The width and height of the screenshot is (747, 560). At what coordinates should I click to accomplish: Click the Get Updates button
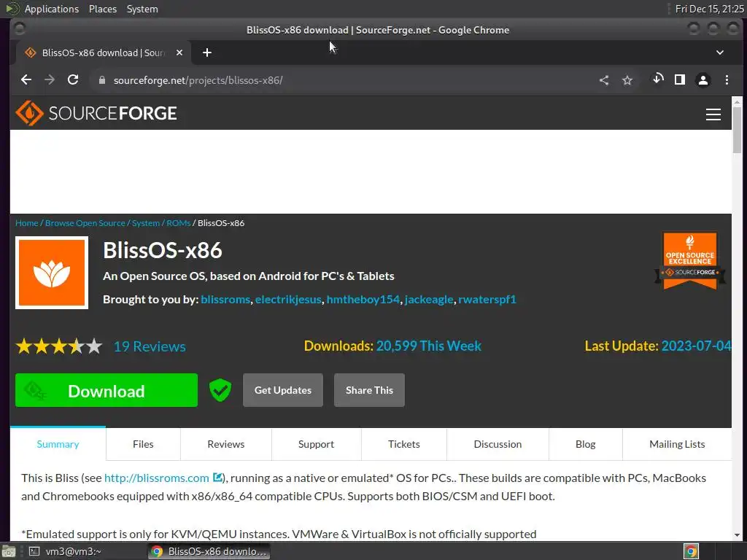[x=283, y=390]
